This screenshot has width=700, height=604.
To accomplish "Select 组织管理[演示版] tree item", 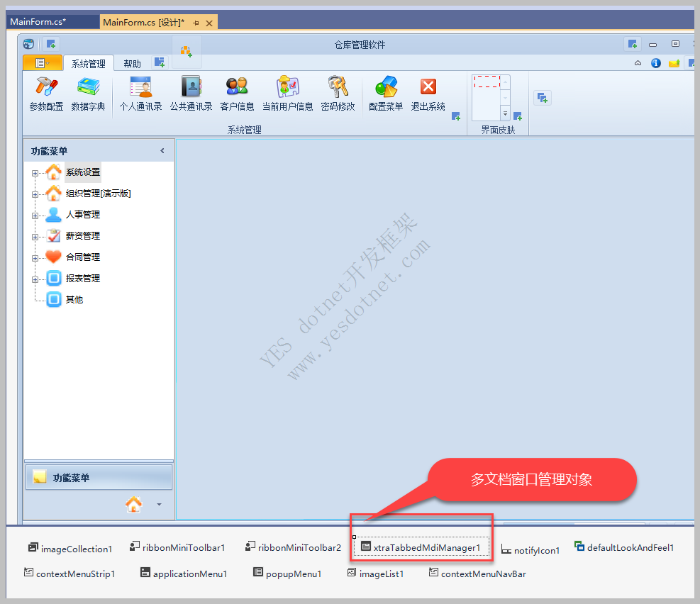I will (98, 193).
